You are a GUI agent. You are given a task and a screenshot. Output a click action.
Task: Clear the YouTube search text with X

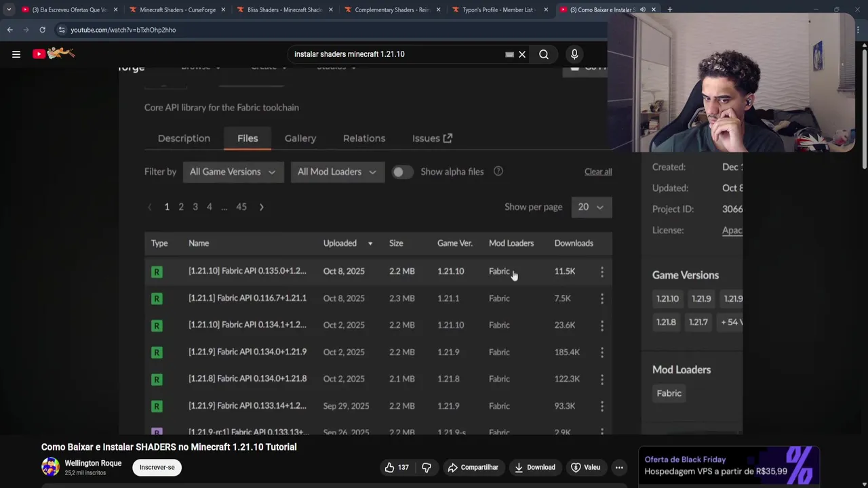[x=522, y=54]
